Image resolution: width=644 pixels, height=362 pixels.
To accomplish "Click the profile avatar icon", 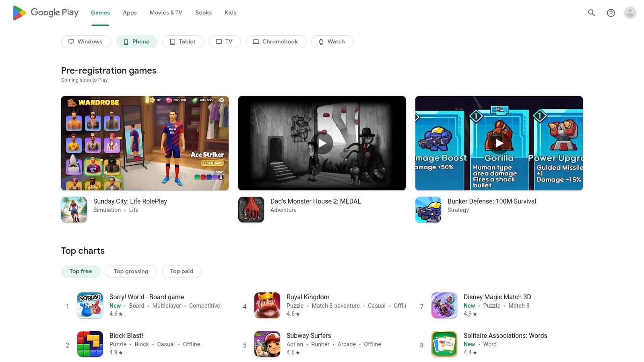I will point(630,12).
